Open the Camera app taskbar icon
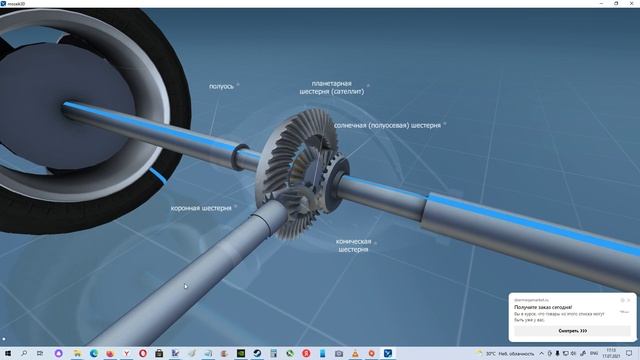Image resolution: width=640 pixels, height=360 pixels. pyautogui.click(x=339, y=353)
